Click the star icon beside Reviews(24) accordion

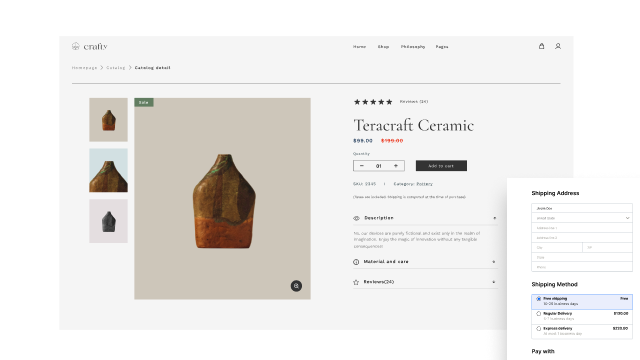(356, 282)
